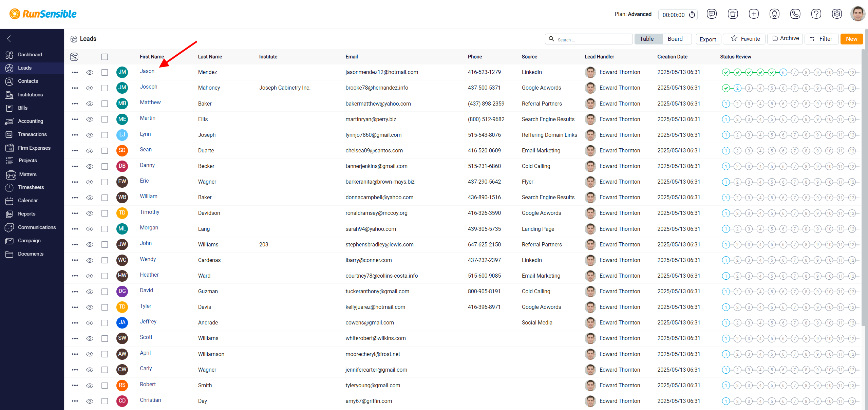The image size is (868, 410).
Task: Open the settings gear icon
Action: tap(837, 14)
